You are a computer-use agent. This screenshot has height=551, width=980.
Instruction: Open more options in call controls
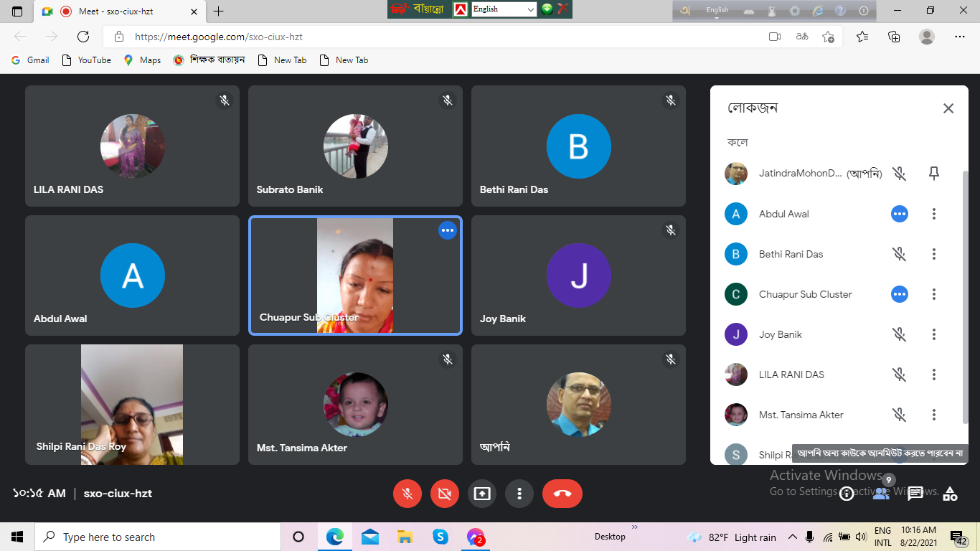(x=519, y=494)
